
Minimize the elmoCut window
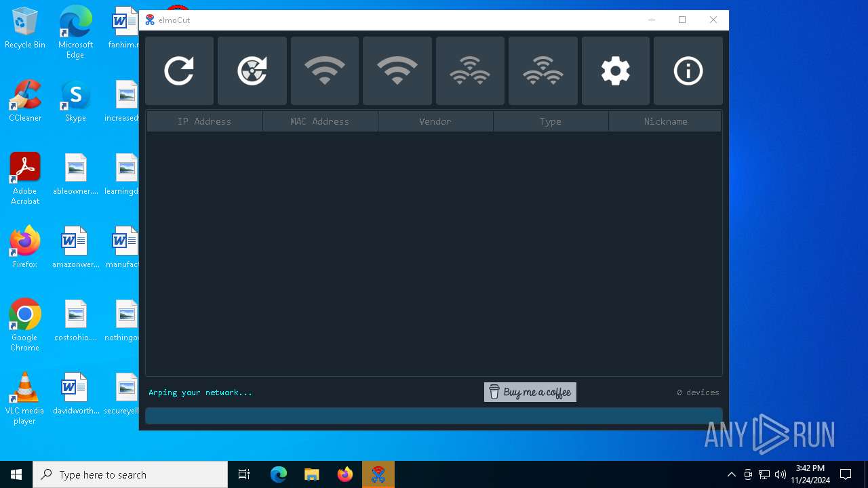tap(652, 20)
